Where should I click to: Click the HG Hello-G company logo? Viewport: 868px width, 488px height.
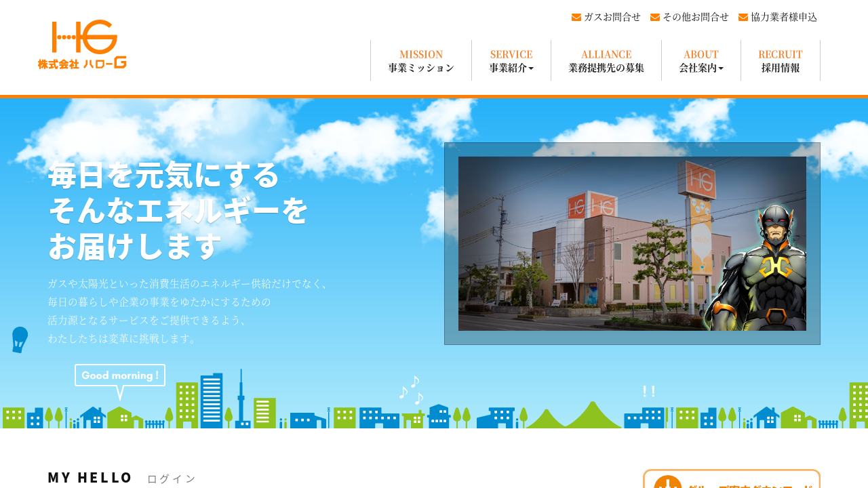coord(82,45)
